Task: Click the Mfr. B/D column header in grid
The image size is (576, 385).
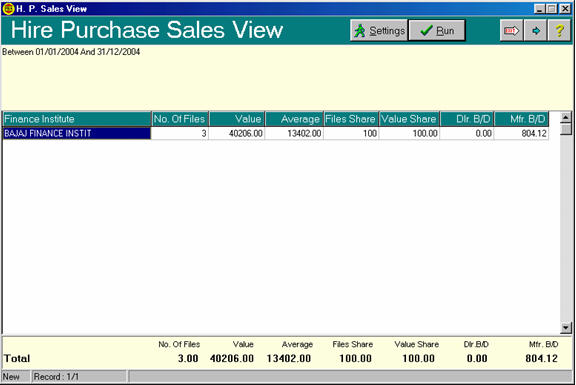Action: pos(521,119)
